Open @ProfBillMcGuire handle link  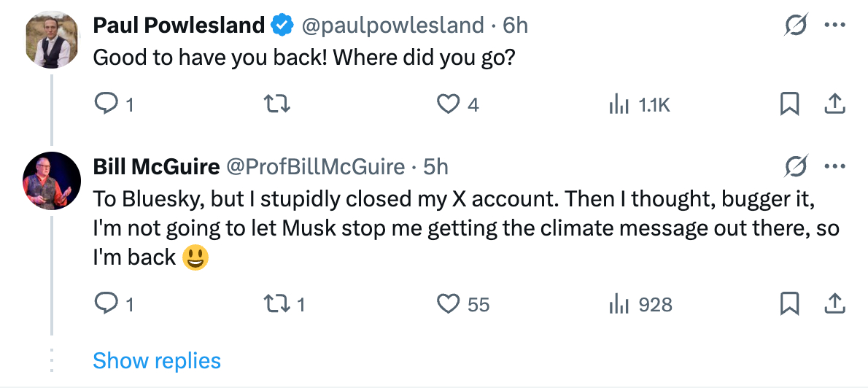point(316,167)
